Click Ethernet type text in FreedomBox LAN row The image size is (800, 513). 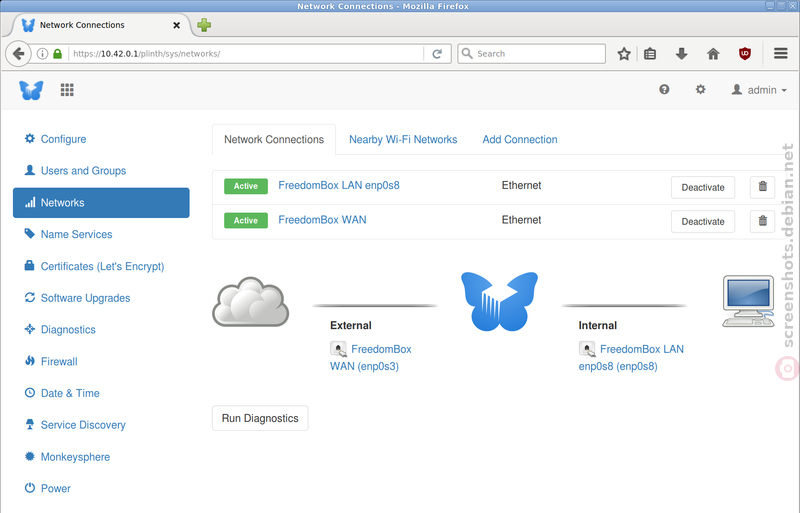521,185
